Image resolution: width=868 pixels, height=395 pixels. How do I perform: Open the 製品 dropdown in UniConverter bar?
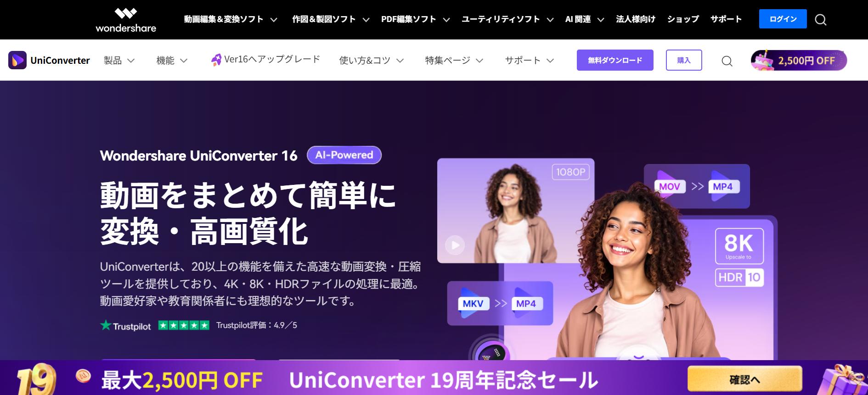pyautogui.click(x=119, y=61)
